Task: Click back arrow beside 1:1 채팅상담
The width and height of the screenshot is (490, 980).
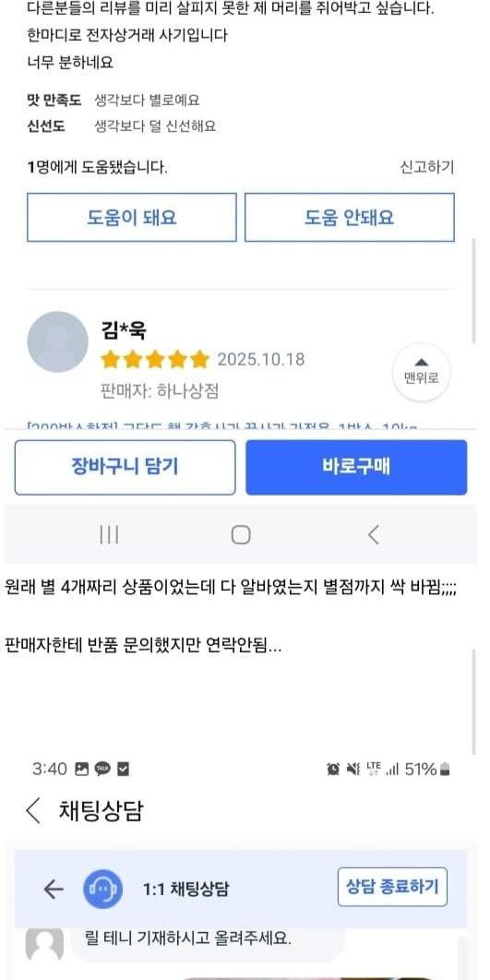Action: click(54, 889)
